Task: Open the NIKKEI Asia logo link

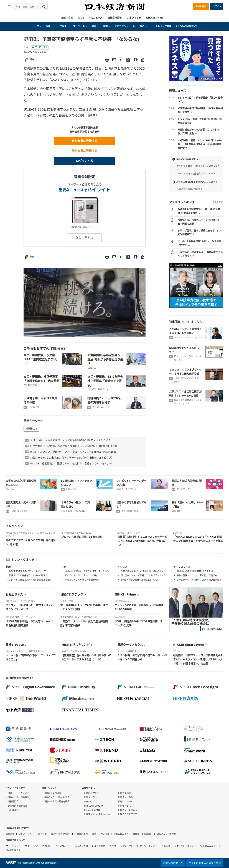Action: click(185, 699)
